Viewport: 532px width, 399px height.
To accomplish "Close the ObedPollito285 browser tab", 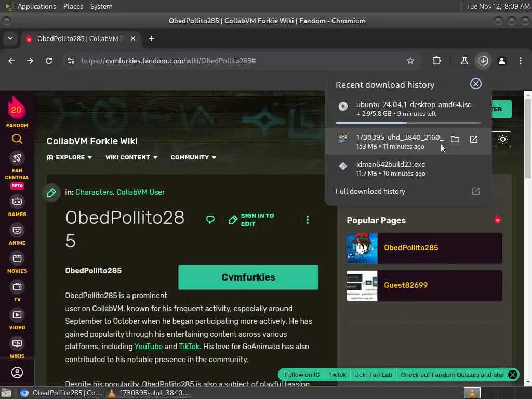I will point(133,38).
